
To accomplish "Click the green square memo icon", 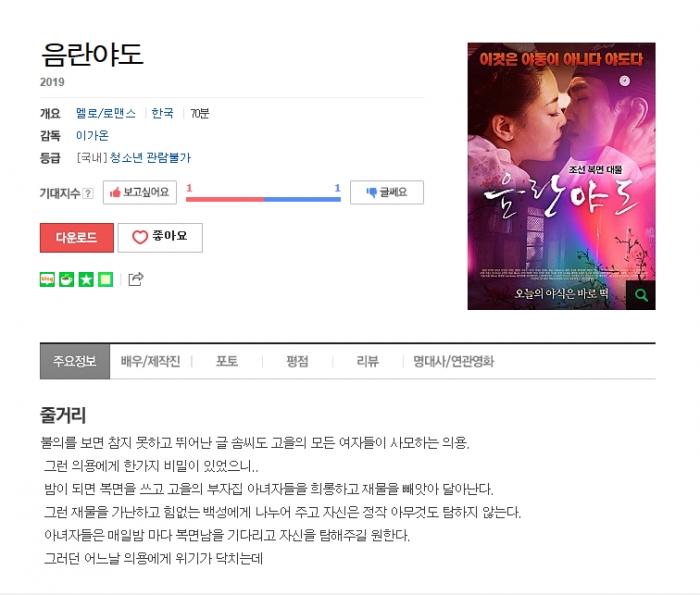I will [x=106, y=279].
